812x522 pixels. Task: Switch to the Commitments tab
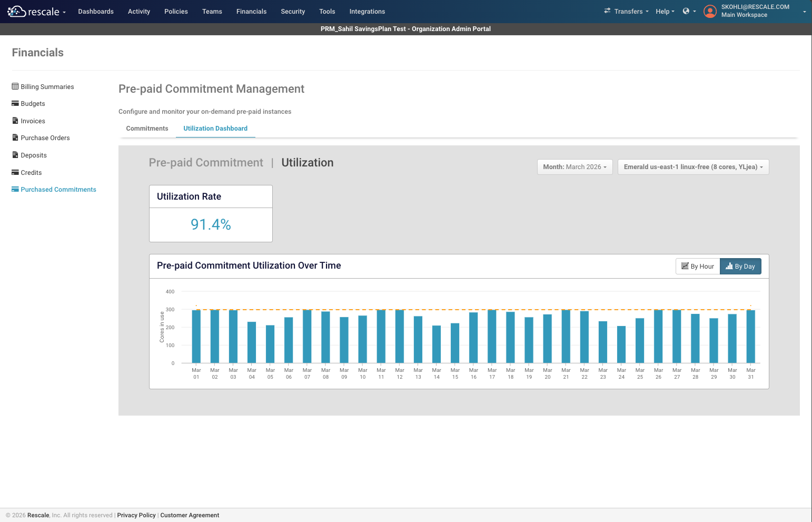tap(147, 129)
